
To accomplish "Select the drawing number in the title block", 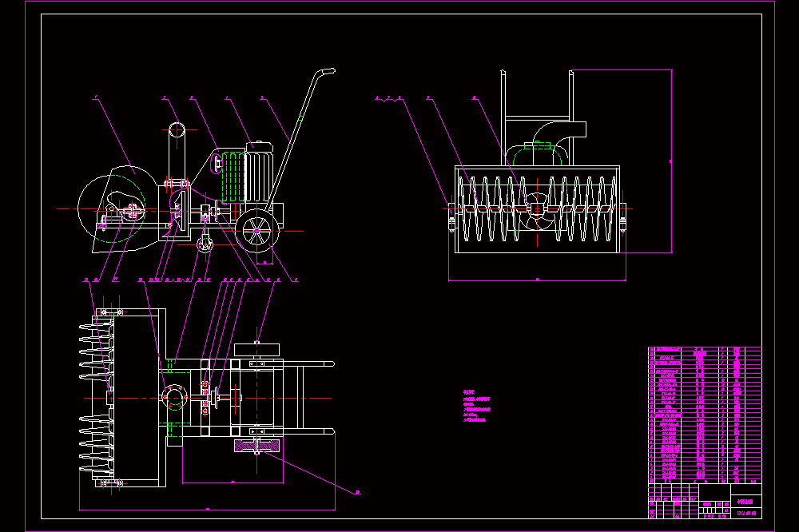I will click(746, 513).
